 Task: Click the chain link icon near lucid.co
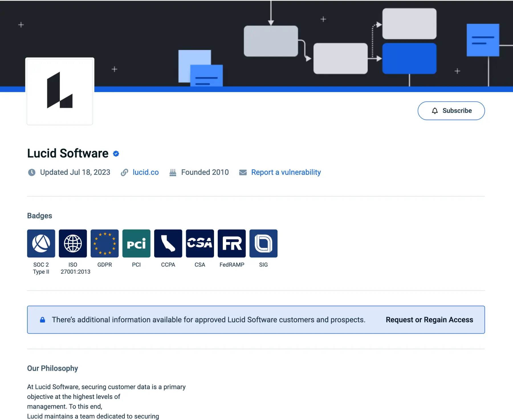[x=124, y=173]
